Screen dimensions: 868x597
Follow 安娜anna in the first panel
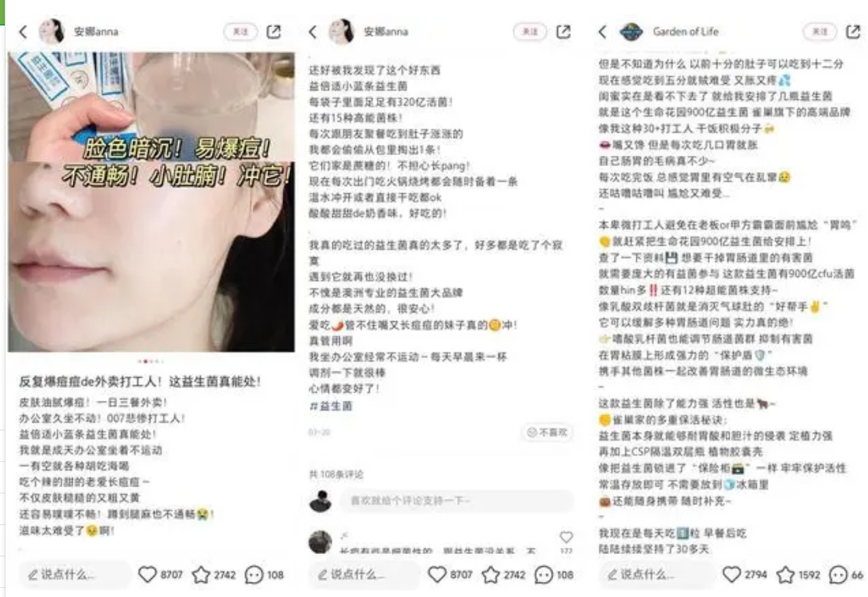tap(241, 32)
